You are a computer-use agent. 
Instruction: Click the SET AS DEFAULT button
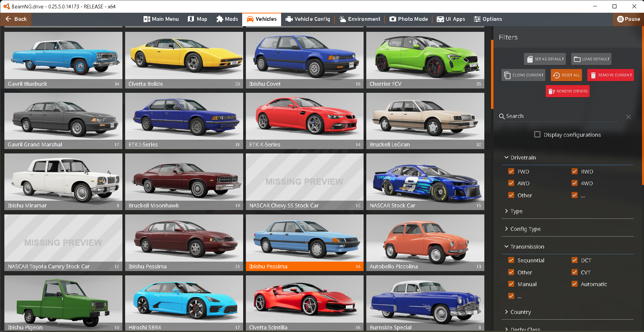[x=545, y=59]
